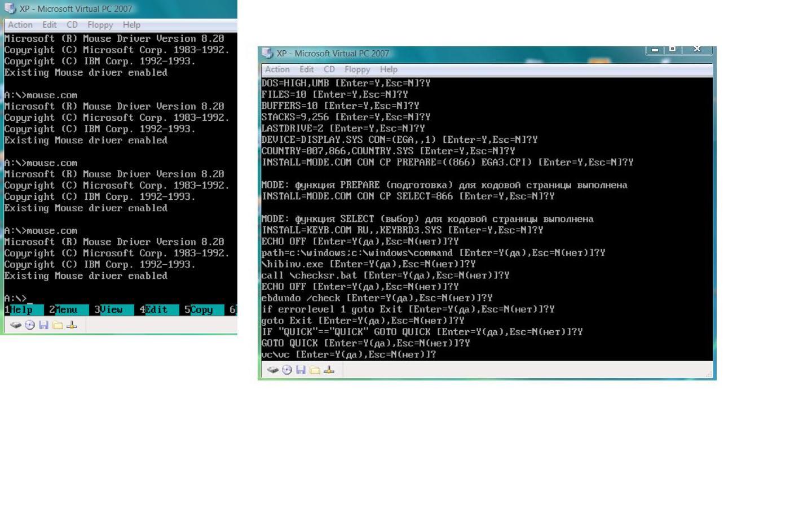Click the network adapter status icon in the right window
Image resolution: width=812 pixels, height=508 pixels.
329,370
